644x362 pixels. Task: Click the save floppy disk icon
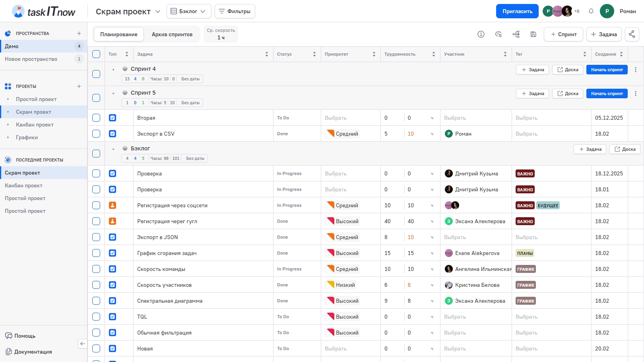click(x=533, y=34)
